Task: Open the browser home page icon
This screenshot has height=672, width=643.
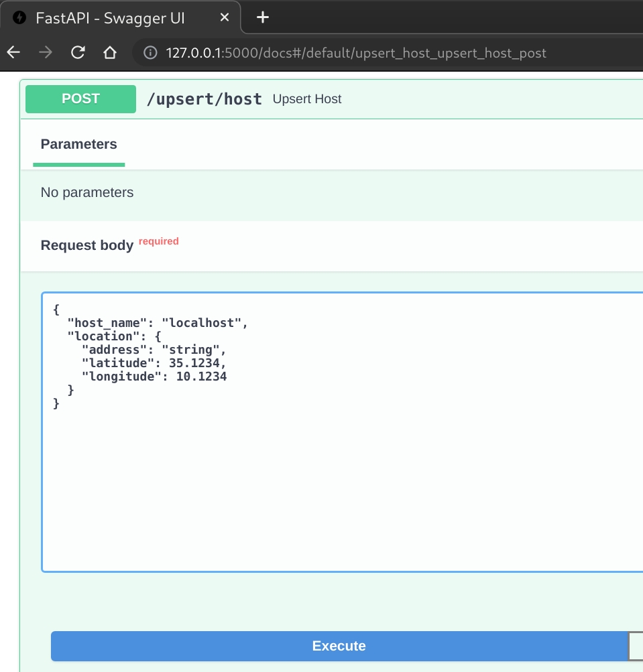Action: pos(110,53)
